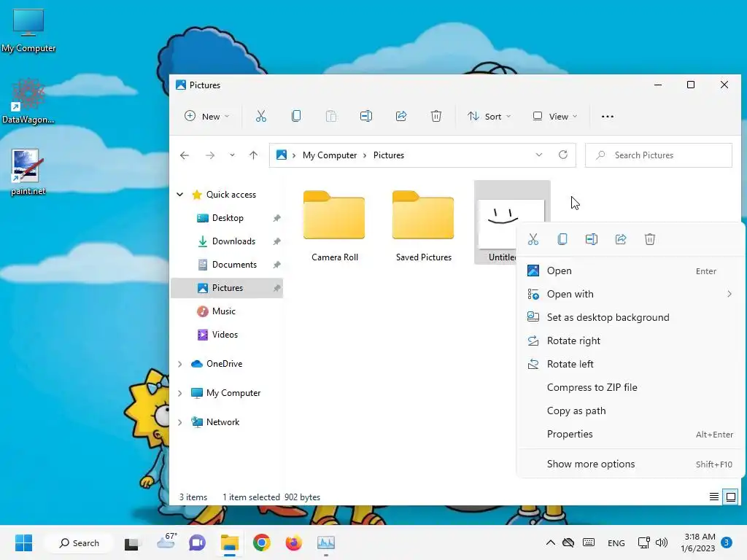Open the Sort dropdown menu
Screen dimensions: 747x560
tap(489, 116)
